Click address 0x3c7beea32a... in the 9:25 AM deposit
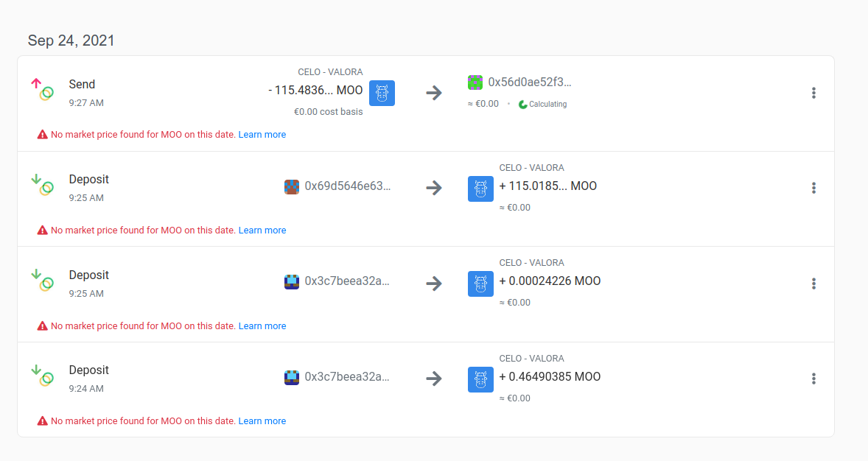 pos(347,281)
